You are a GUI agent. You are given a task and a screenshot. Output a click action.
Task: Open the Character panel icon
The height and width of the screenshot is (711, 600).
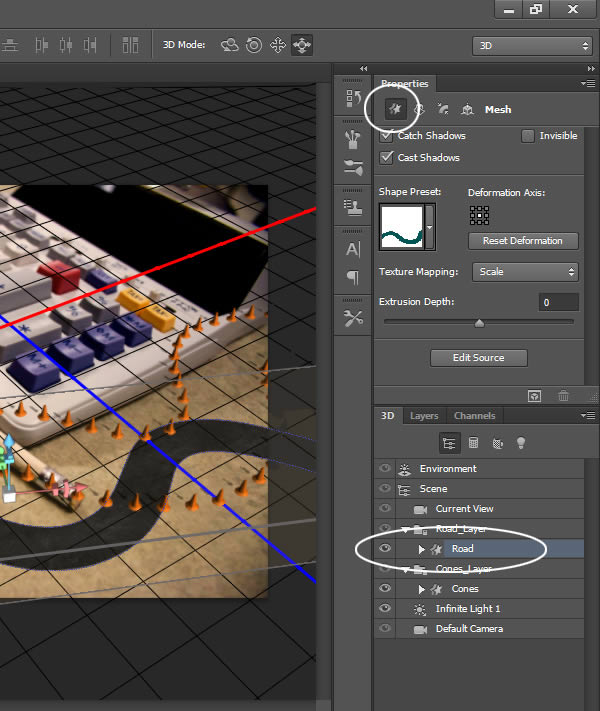353,249
